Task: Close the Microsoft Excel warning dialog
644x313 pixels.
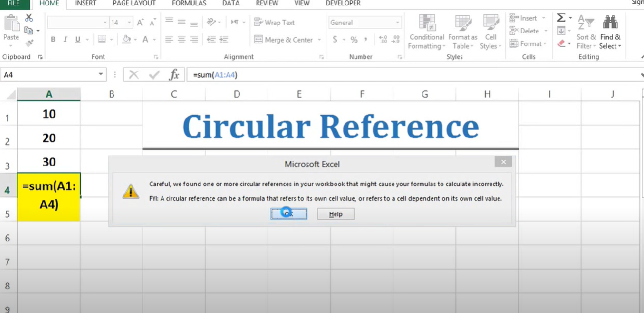Action: (503, 162)
